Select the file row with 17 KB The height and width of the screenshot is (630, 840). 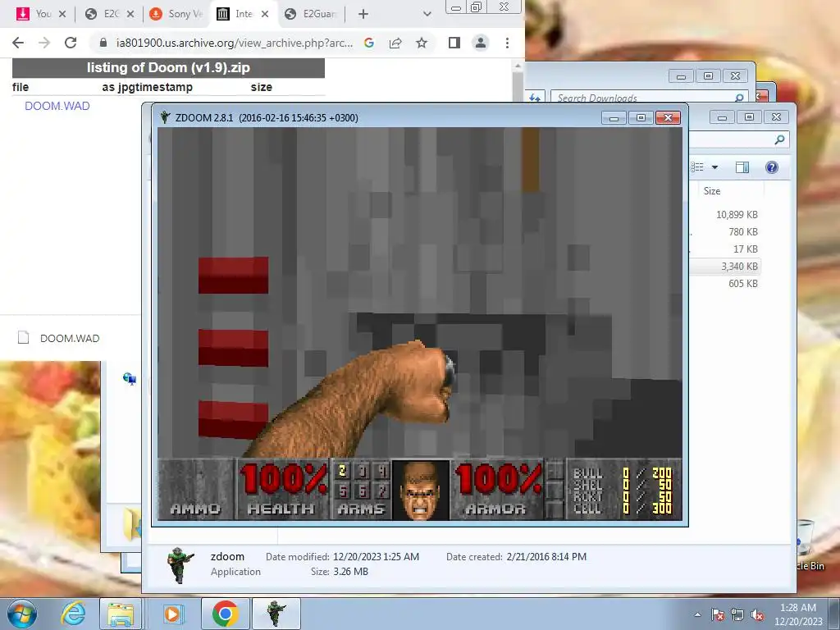745,249
